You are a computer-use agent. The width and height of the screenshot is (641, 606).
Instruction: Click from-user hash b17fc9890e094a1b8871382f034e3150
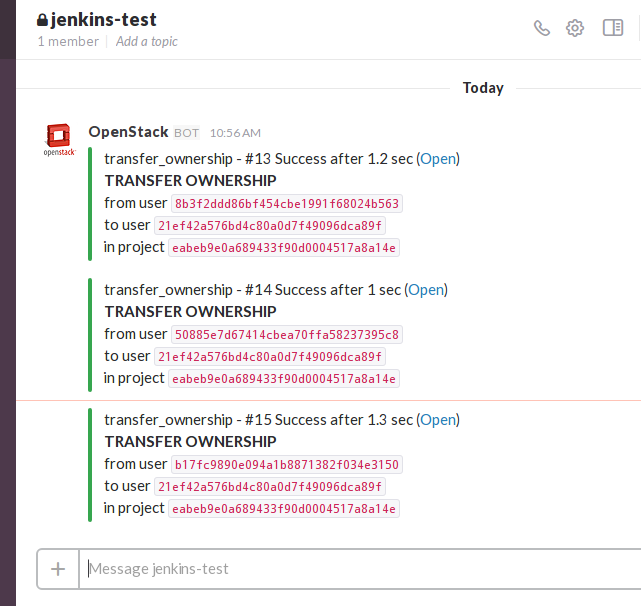pyautogui.click(x=287, y=464)
